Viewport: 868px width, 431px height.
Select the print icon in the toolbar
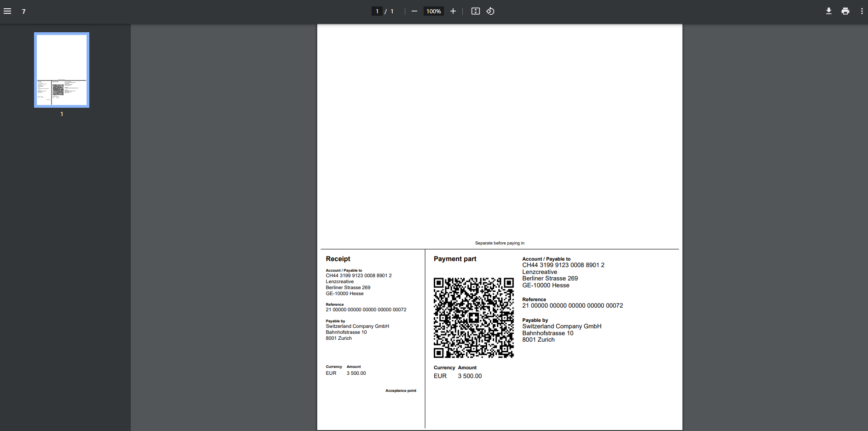(845, 11)
